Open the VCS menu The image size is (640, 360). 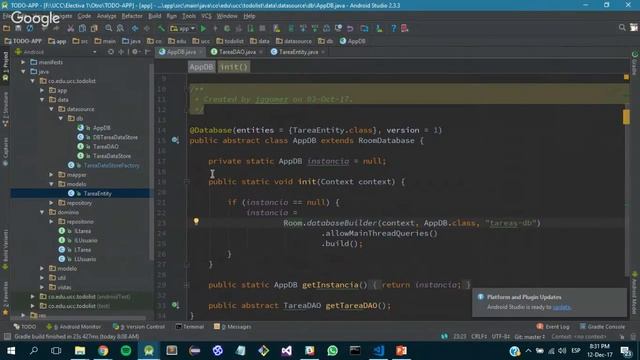206,16
